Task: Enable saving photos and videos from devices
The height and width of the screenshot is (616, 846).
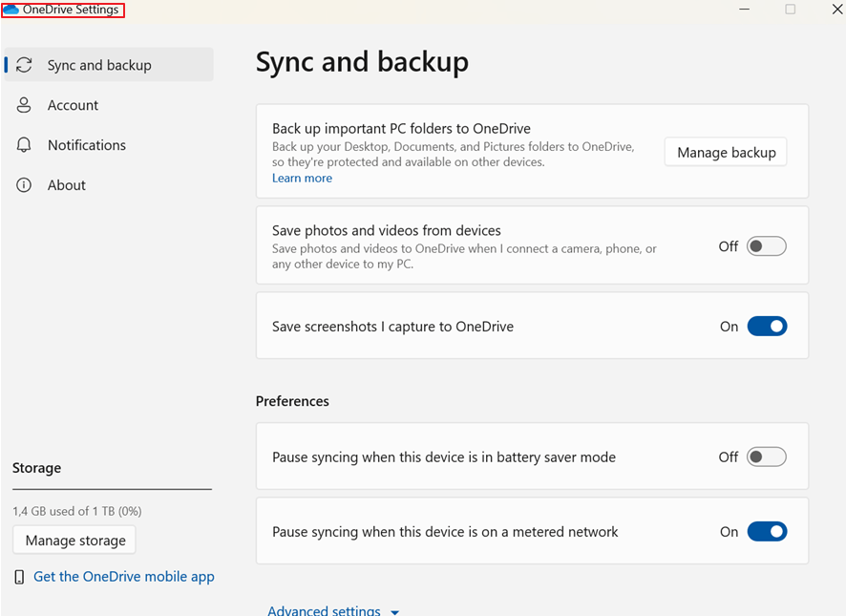Action: pos(767,246)
